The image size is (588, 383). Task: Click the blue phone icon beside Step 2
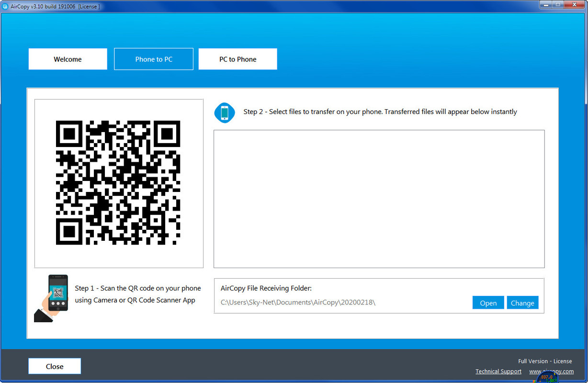pos(225,113)
